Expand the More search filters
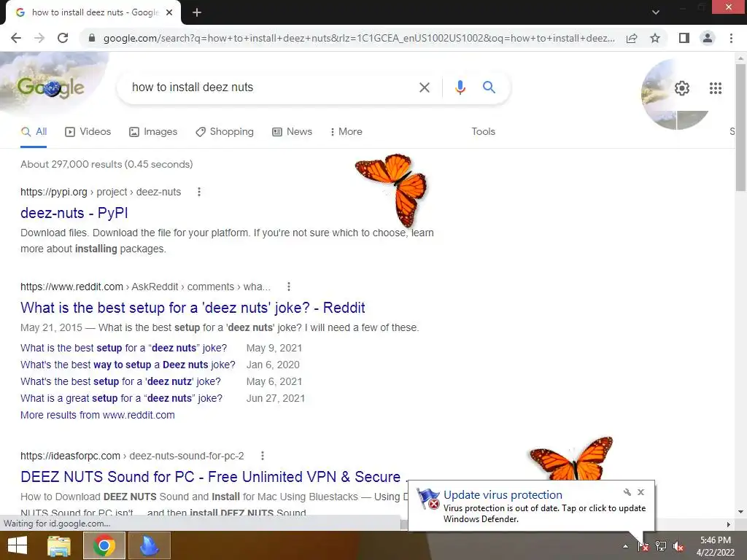The image size is (747, 560). (x=347, y=132)
